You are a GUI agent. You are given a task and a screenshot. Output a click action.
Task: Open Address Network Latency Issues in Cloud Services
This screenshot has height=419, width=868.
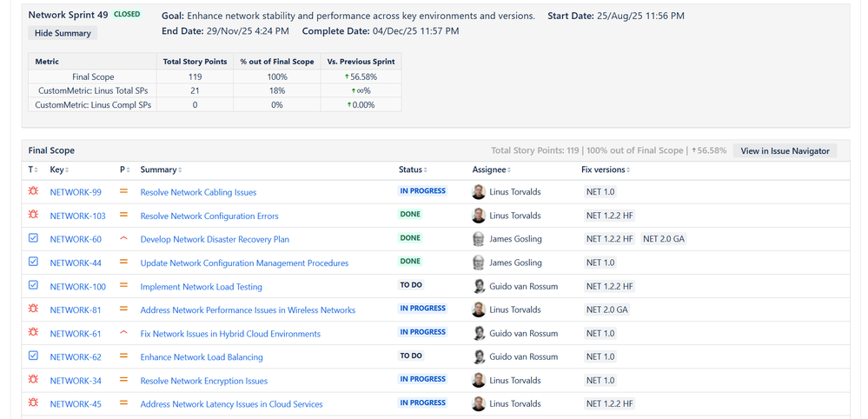coord(231,404)
